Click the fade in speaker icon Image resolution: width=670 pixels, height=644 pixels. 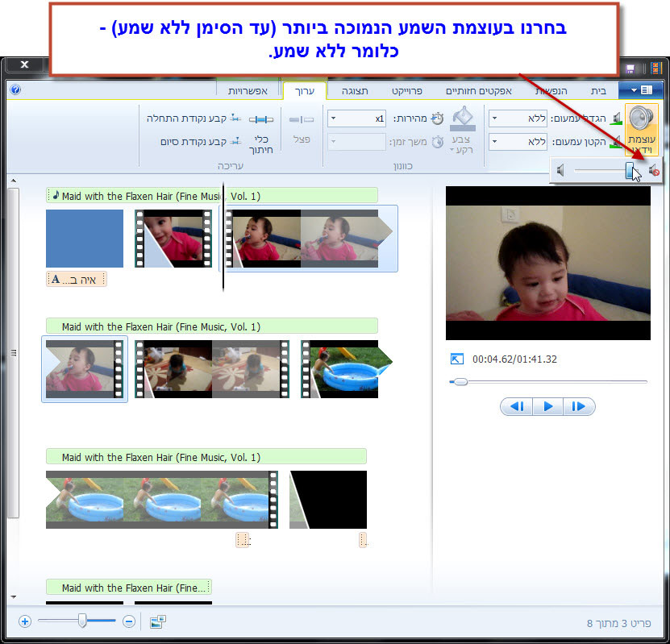coord(616,118)
